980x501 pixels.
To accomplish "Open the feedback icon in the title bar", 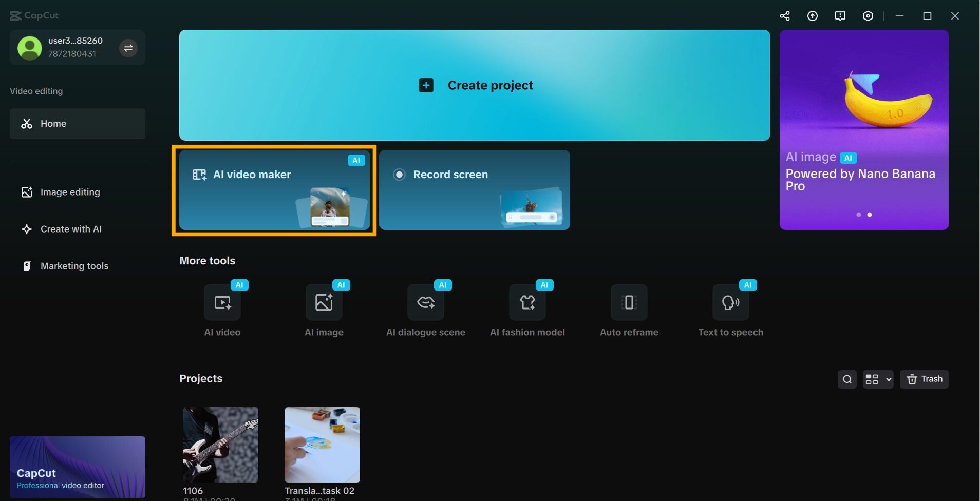I will [x=840, y=16].
